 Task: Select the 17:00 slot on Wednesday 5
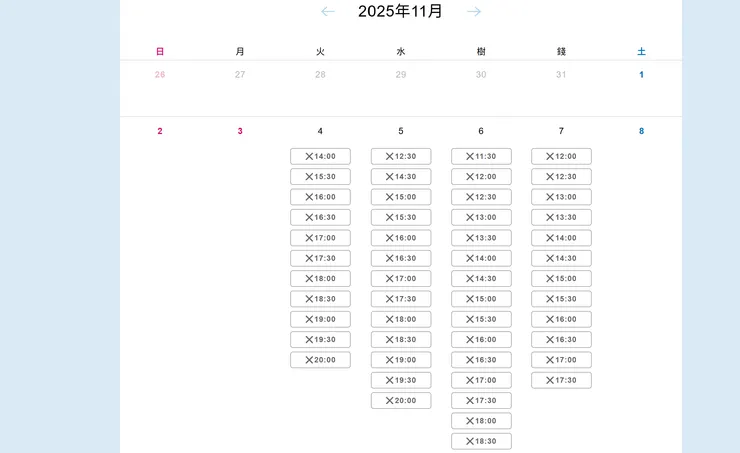coord(401,279)
